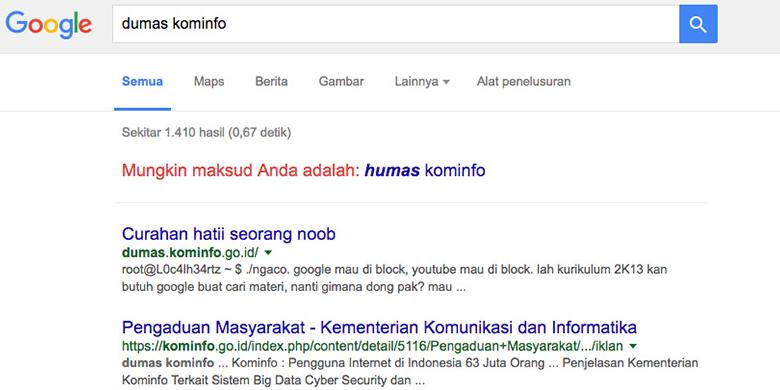This screenshot has width=780, height=390.
Task: Click the Sekitar 1.410 hasil count text
Action: point(206,132)
